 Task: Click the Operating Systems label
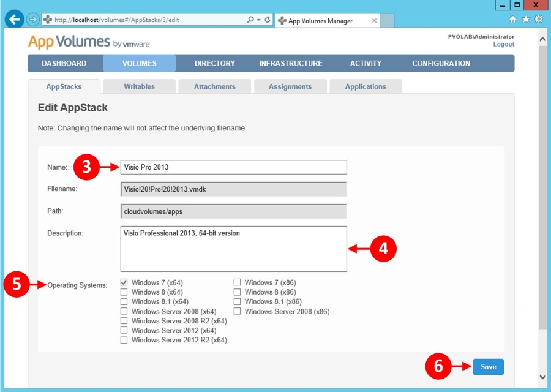pyautogui.click(x=77, y=285)
